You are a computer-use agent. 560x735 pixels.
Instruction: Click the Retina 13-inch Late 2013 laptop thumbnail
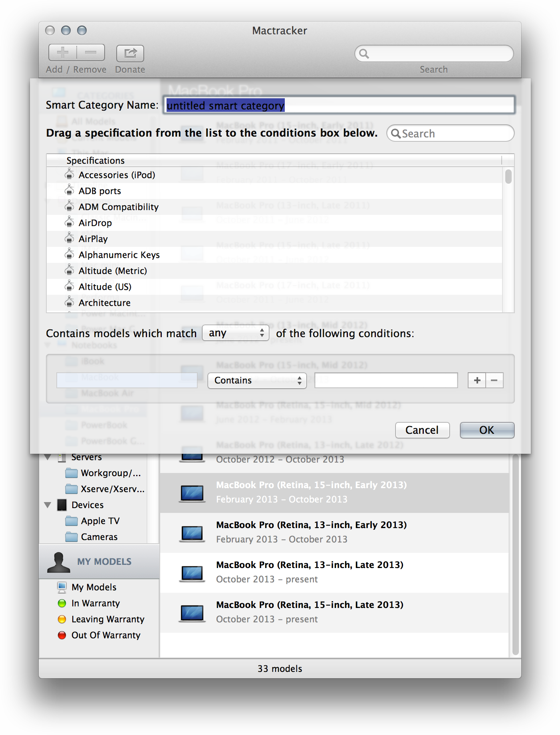pos(192,573)
